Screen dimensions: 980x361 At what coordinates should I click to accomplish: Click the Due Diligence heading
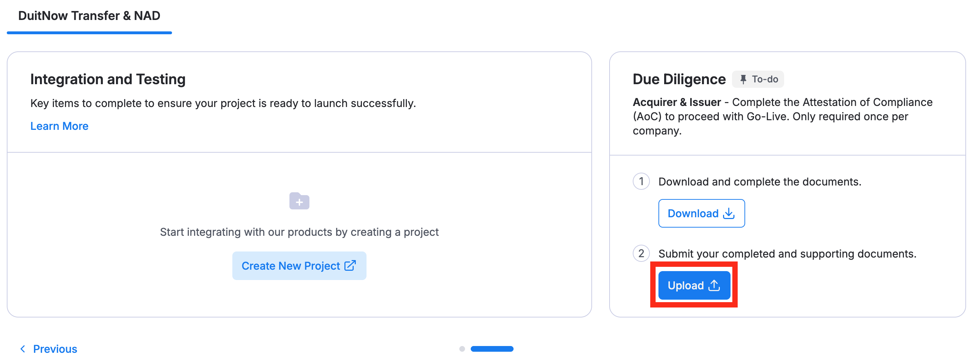point(679,79)
